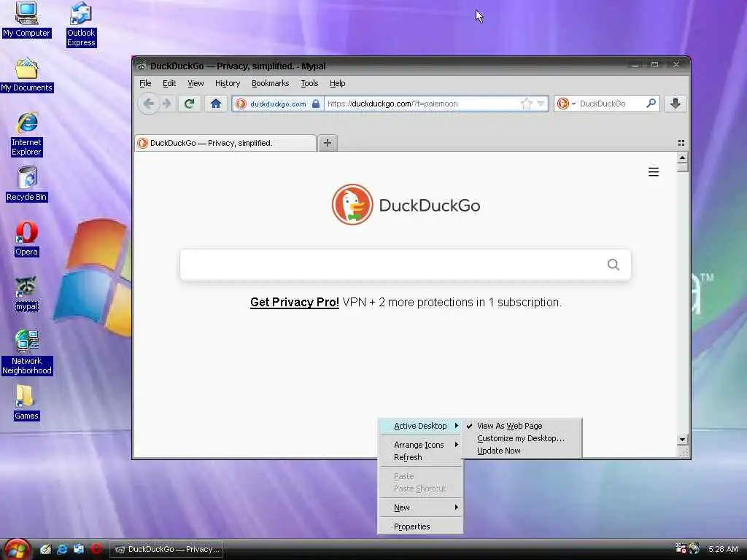The image size is (747, 560).
Task: Expand the Active Desktop submenu
Action: [x=421, y=426]
